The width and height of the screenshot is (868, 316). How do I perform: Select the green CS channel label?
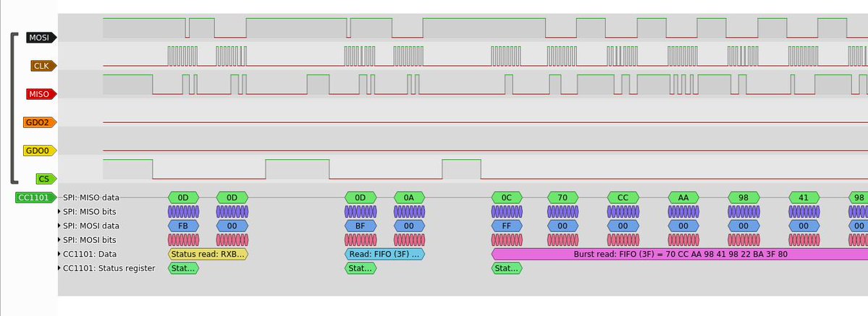(x=46, y=179)
